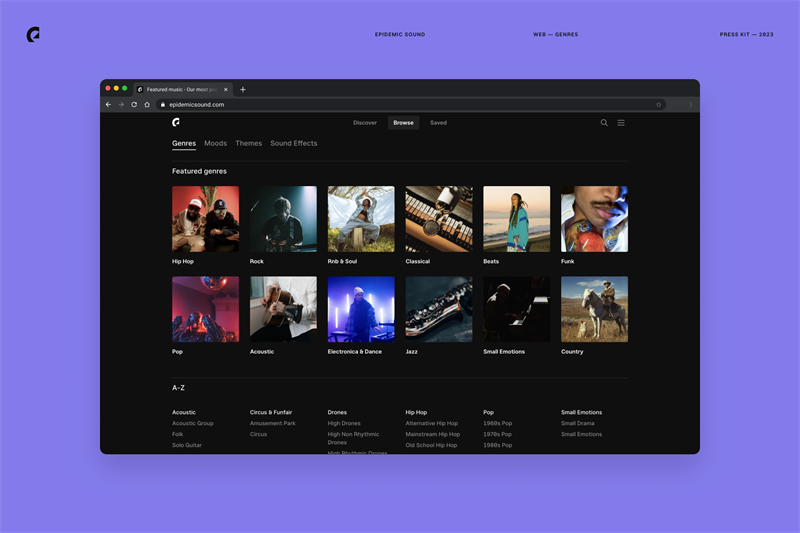The height and width of the screenshot is (533, 800).
Task: Open the Hip Hop genre thumbnail
Action: [205, 219]
